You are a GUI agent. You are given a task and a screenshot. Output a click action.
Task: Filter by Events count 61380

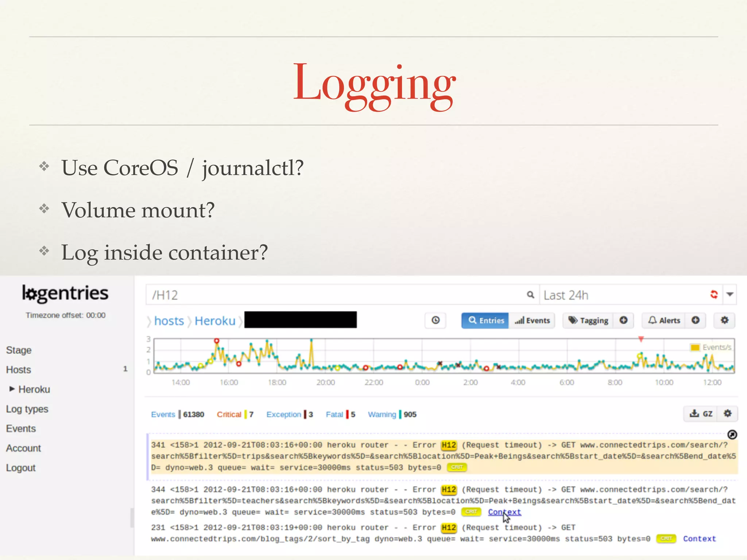point(178,415)
